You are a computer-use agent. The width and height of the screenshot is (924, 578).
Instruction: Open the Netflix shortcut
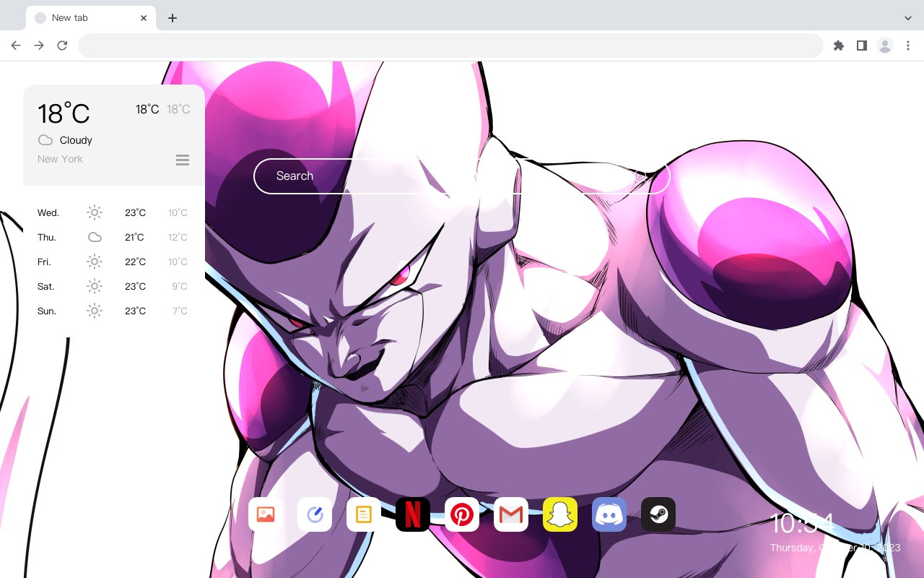click(x=413, y=514)
